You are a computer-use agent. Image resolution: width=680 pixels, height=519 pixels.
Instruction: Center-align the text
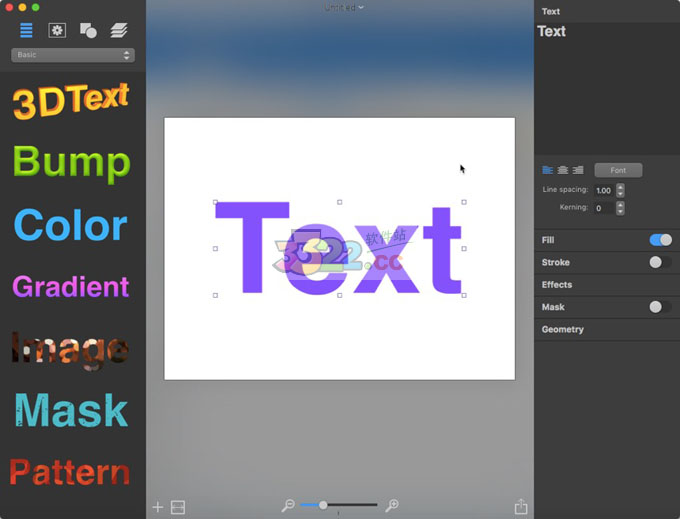(563, 170)
